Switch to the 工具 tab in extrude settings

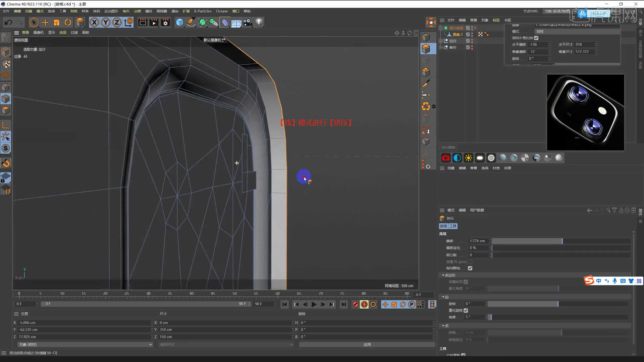pyautogui.click(x=453, y=226)
